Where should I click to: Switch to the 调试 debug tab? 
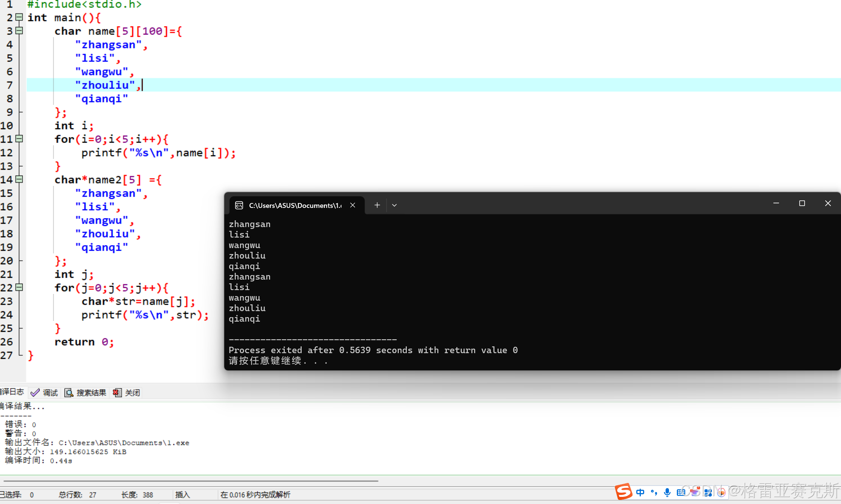(x=45, y=393)
